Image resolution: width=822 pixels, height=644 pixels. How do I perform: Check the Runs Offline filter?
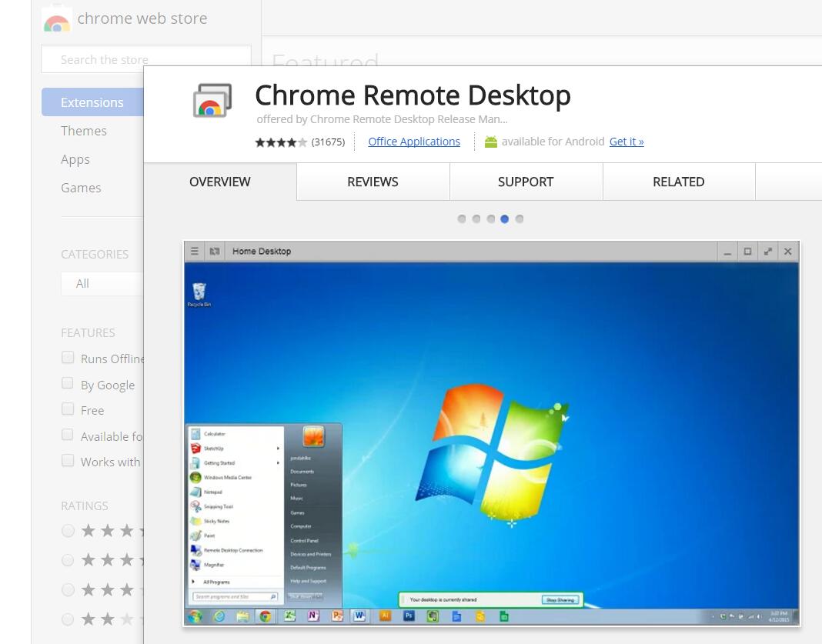point(68,358)
